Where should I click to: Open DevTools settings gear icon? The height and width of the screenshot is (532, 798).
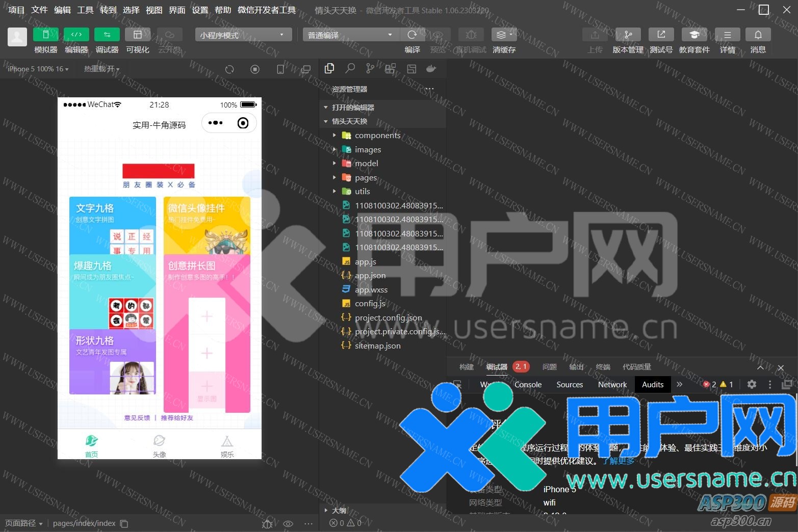[752, 384]
